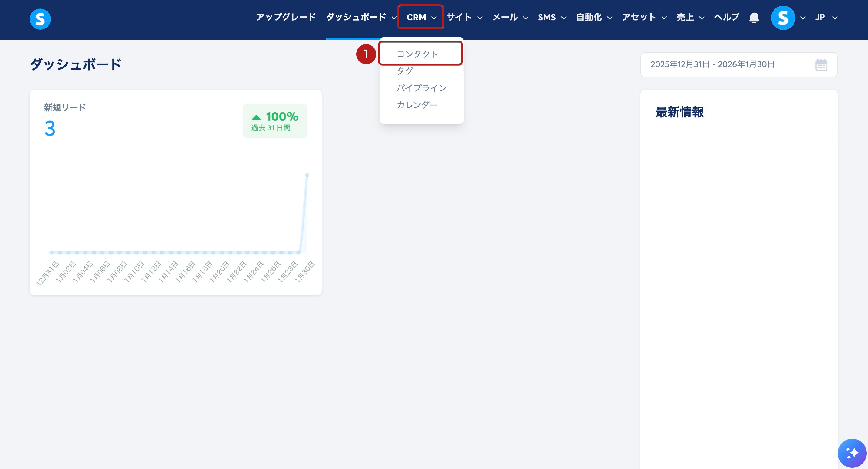
Task: Choose パイプライン in CRM dropdown
Action: coord(421,88)
